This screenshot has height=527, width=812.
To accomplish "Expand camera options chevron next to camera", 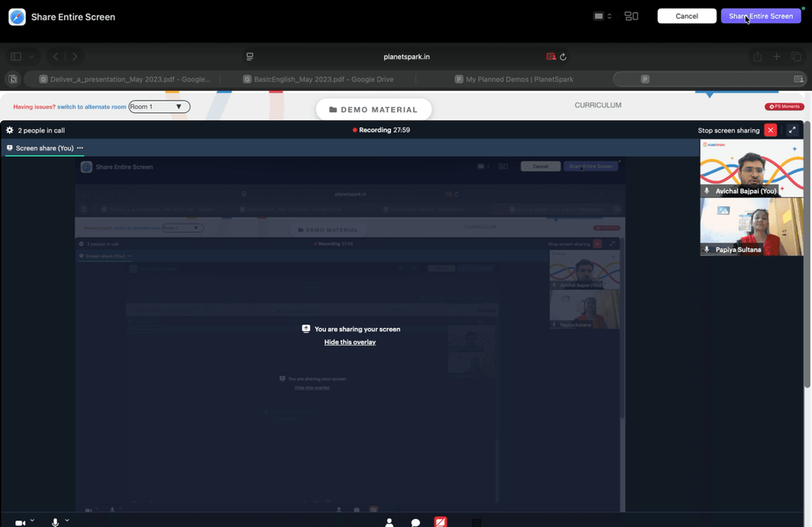I will 32,521.
